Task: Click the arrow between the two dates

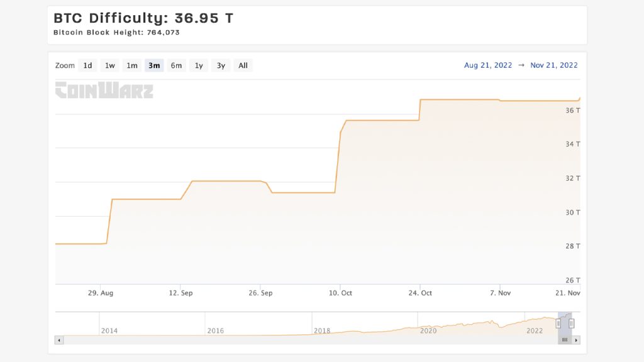Action: tap(522, 65)
